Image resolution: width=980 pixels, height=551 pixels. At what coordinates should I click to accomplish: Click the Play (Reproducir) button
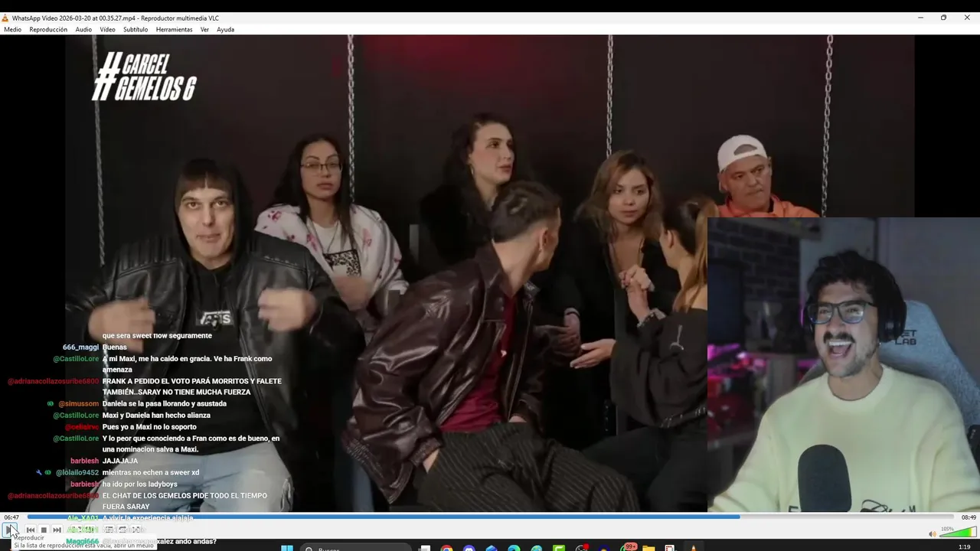coord(10,529)
